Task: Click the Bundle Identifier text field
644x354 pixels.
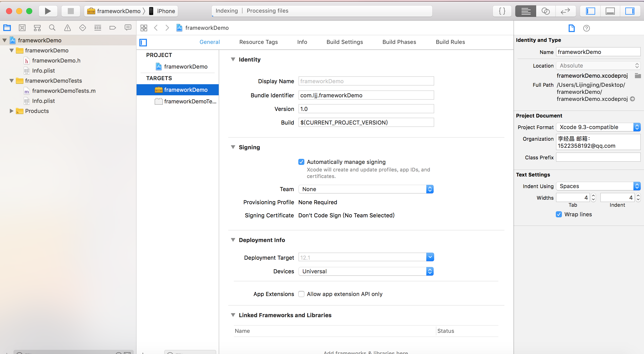Action: (x=366, y=95)
